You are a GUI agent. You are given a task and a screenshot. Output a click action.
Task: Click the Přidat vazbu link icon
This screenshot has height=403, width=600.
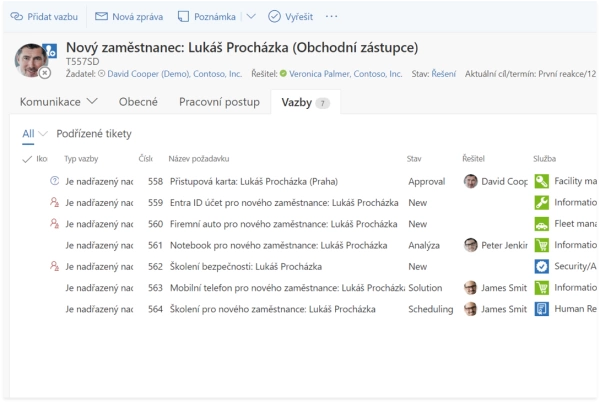tap(16, 16)
